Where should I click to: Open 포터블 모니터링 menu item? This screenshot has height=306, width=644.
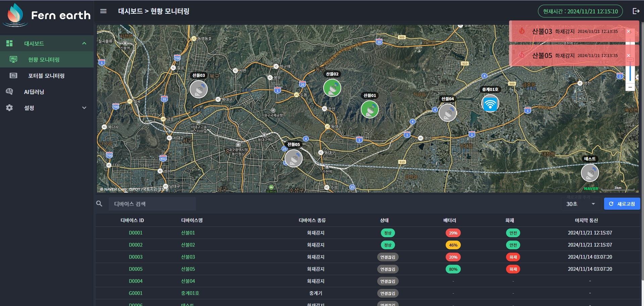[x=47, y=75]
